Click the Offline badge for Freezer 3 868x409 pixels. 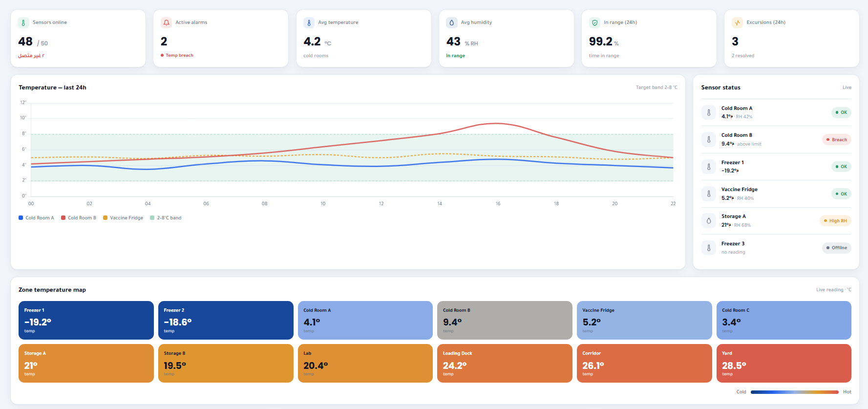pos(837,248)
